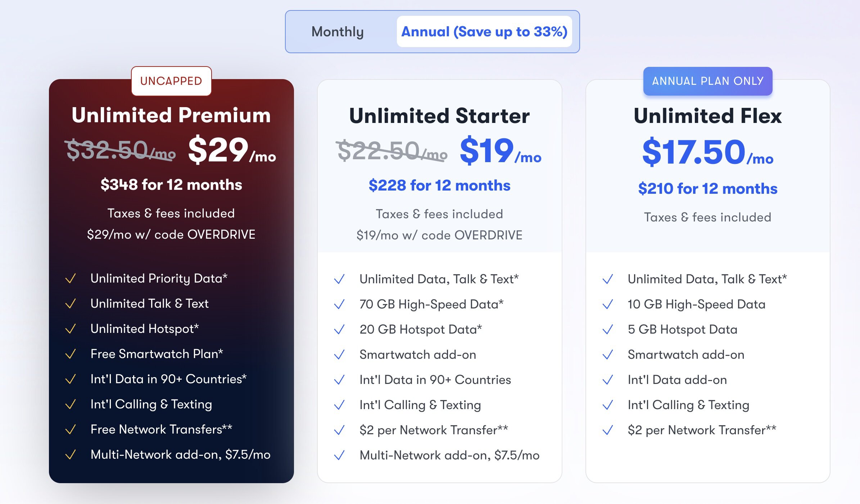Click checkmark next to Unlimited Hotspot
860x504 pixels.
[x=71, y=329]
